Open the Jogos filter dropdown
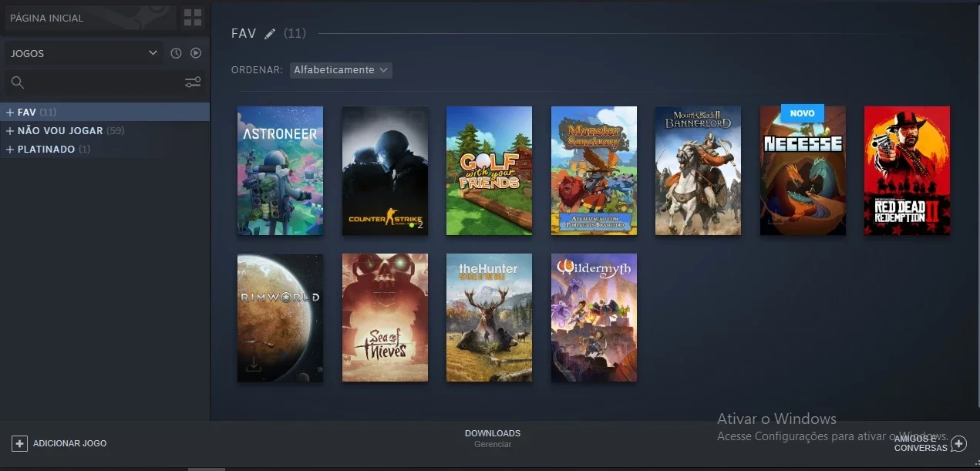The height and width of the screenshot is (471, 980). click(x=83, y=53)
